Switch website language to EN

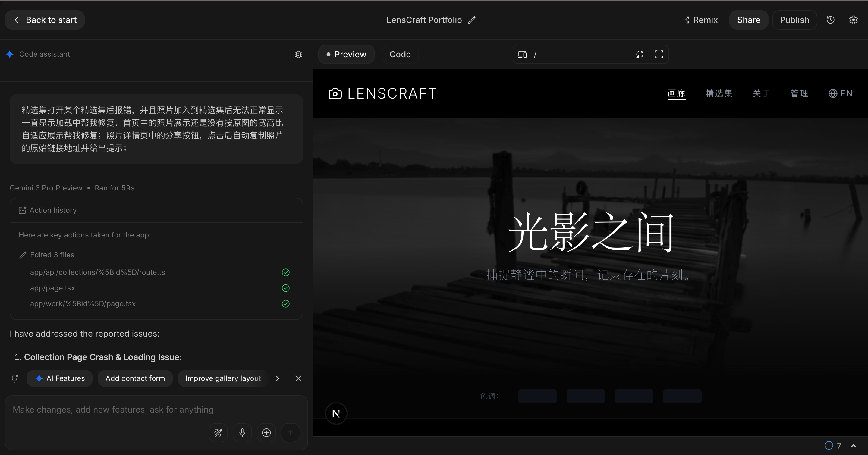point(840,93)
